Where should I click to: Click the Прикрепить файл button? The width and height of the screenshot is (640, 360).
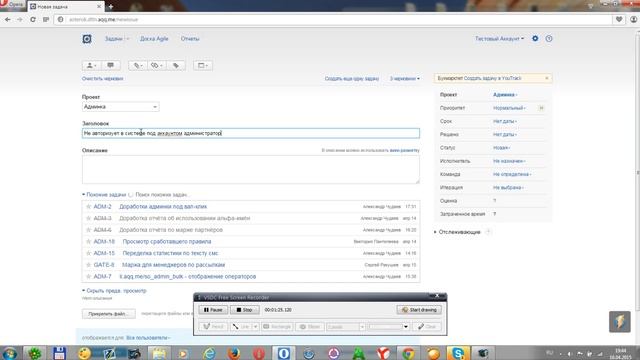pos(109,314)
